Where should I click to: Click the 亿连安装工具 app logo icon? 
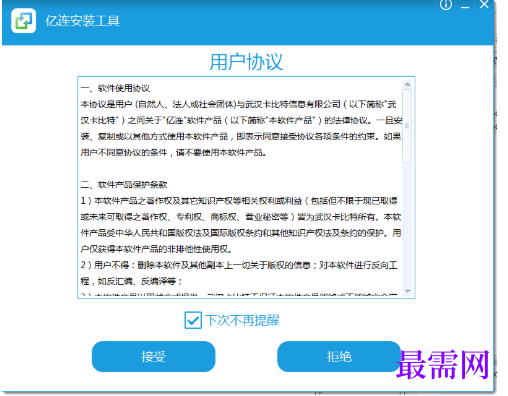click(x=23, y=21)
